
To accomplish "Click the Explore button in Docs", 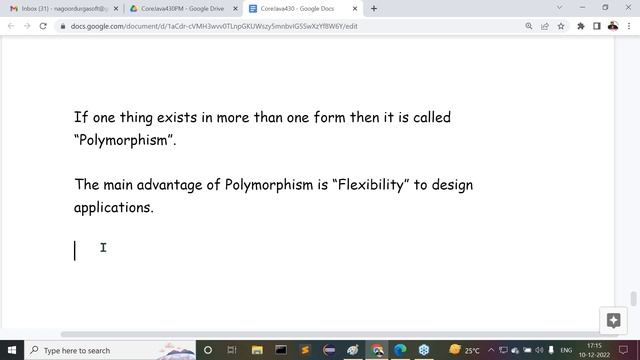I will click(x=613, y=320).
